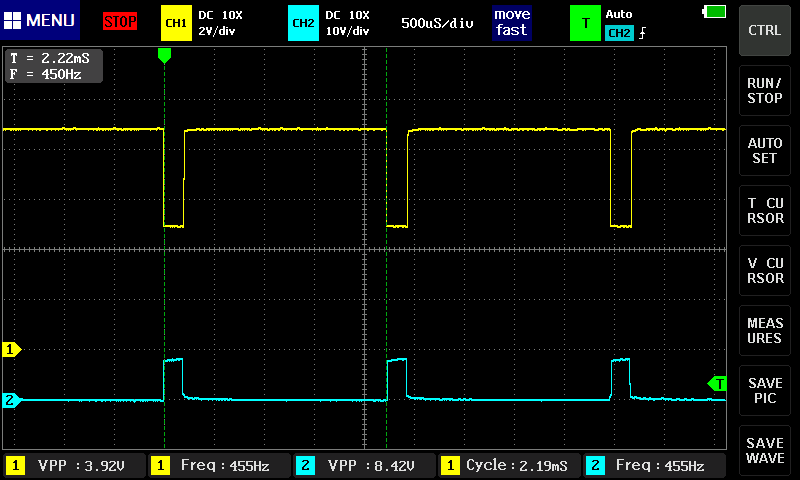800x480 pixels.
Task: Toggle the rising edge trigger icon
Action: 642,33
